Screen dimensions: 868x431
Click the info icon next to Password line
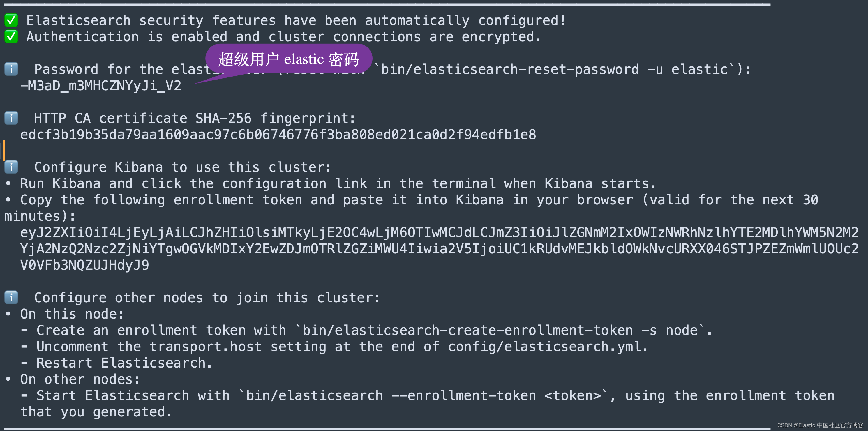tap(11, 69)
